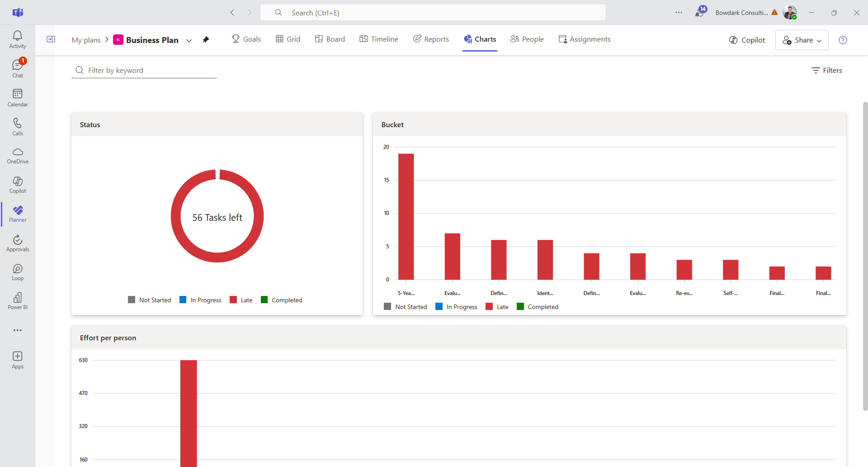Open Copilot app in the left sidebar
The image size is (868, 467).
point(18,185)
